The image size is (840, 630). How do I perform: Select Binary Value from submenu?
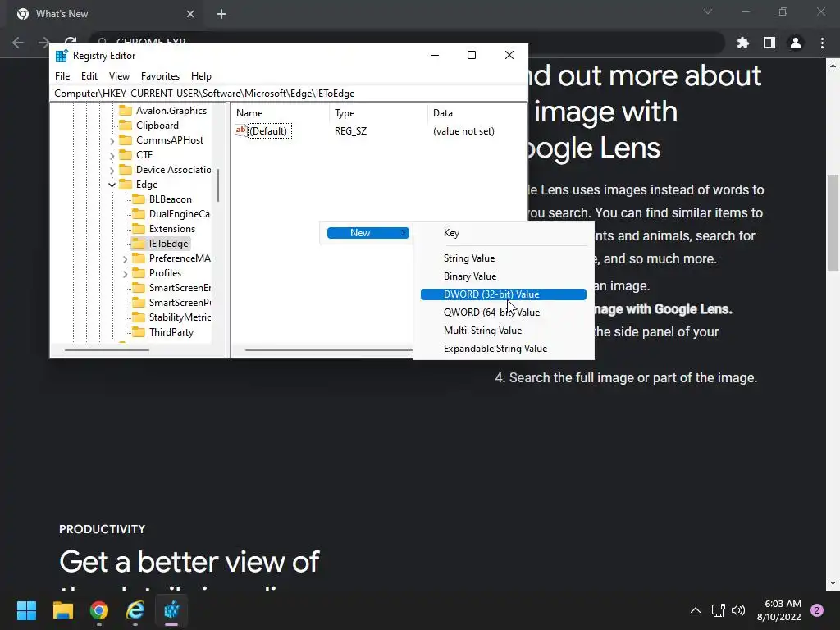pyautogui.click(x=504, y=276)
